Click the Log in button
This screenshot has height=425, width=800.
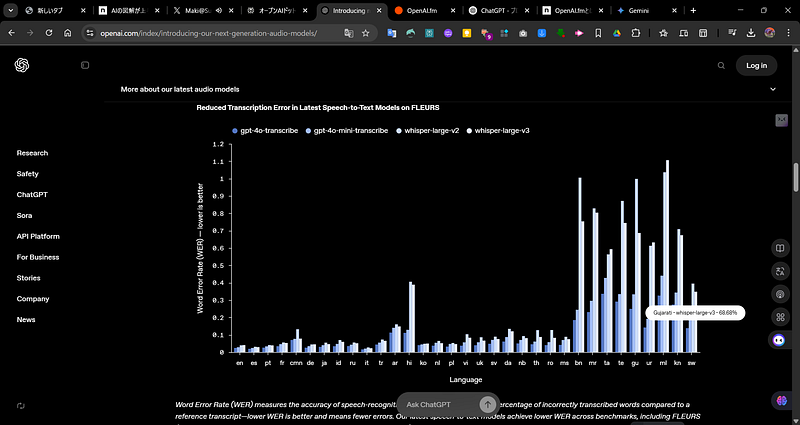(x=756, y=65)
